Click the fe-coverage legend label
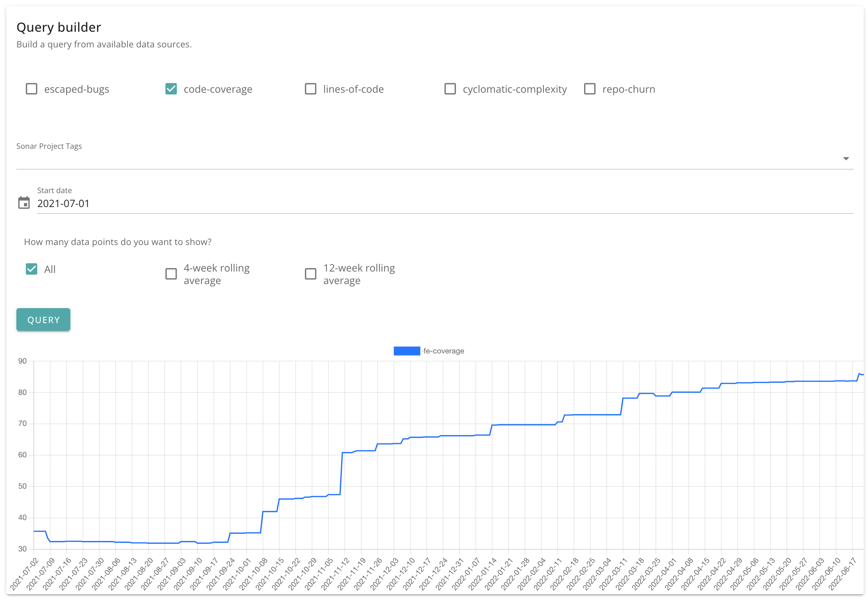 (444, 351)
